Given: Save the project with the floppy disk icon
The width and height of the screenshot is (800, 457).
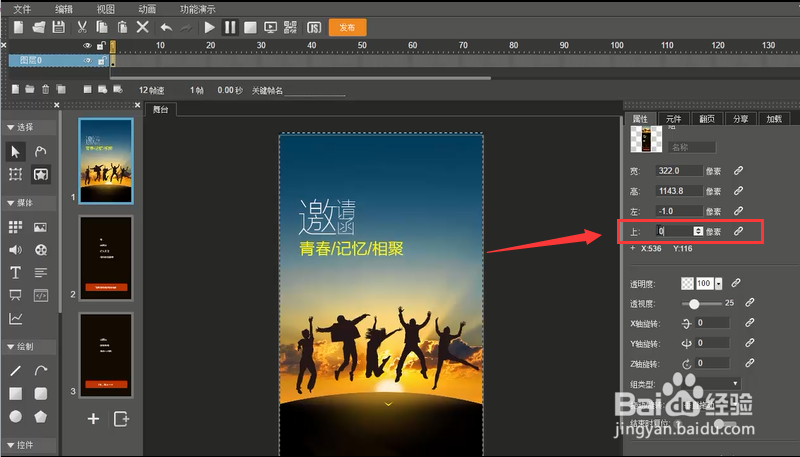Looking at the screenshot, I should pyautogui.click(x=59, y=27).
